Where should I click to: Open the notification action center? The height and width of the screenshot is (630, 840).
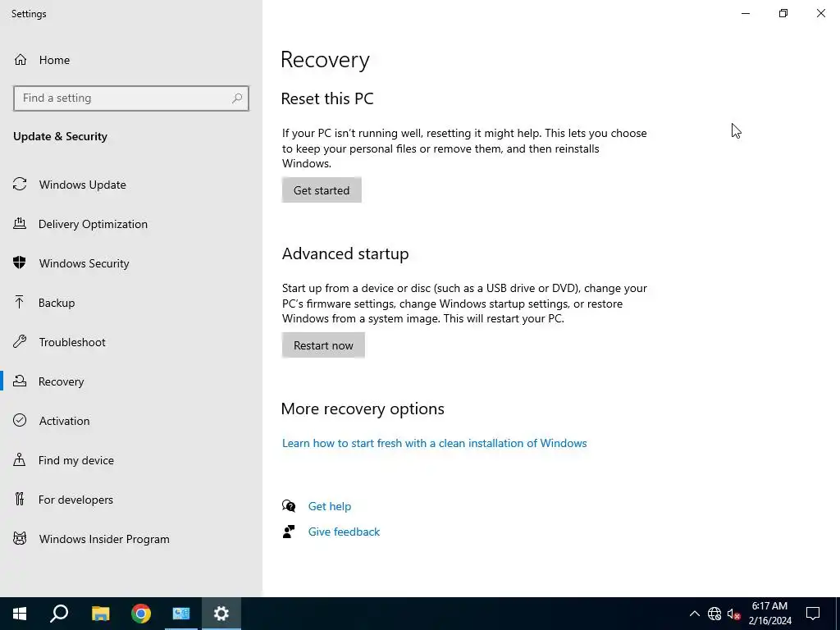(813, 614)
